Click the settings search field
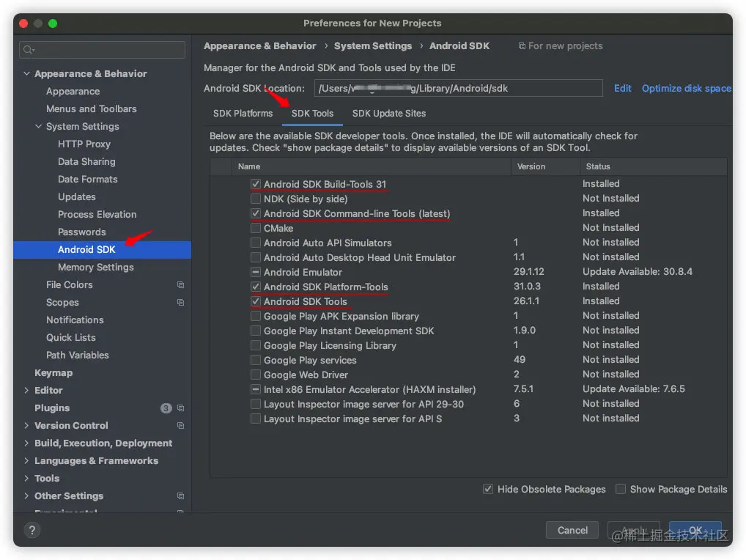The height and width of the screenshot is (560, 746). point(103,50)
